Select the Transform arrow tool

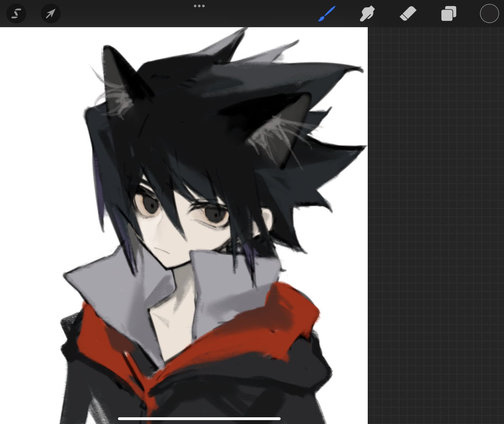(x=50, y=13)
